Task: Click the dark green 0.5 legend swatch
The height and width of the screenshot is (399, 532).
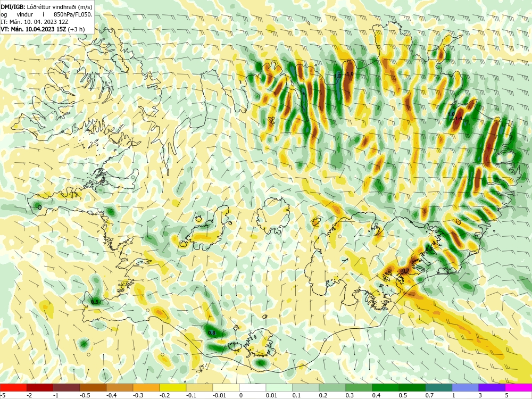Action: 412,387
